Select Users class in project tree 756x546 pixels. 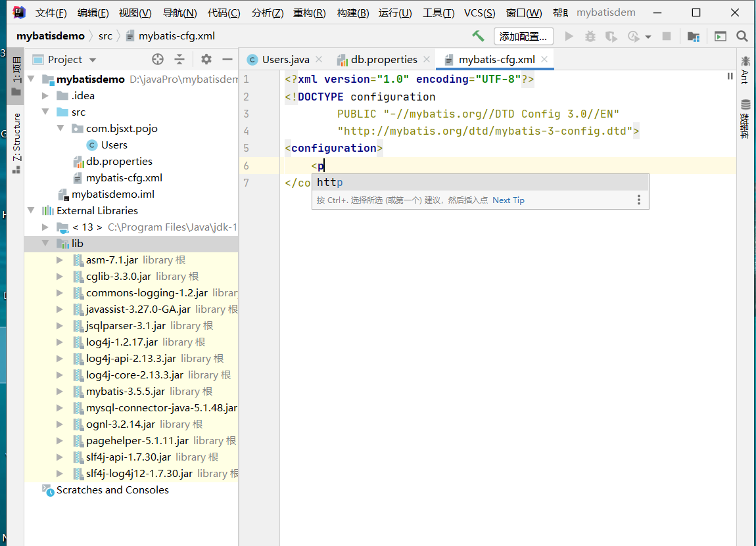114,145
